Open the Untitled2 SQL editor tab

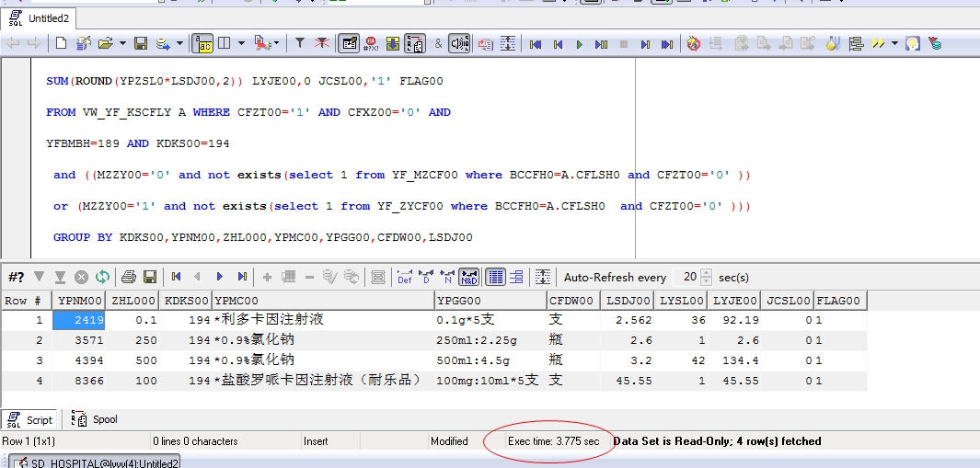[38, 18]
